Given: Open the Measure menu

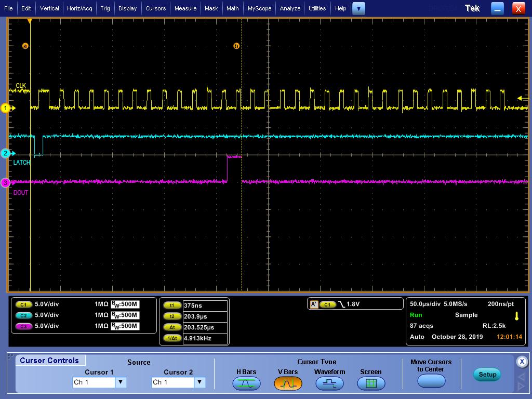Looking at the screenshot, I should [x=185, y=8].
